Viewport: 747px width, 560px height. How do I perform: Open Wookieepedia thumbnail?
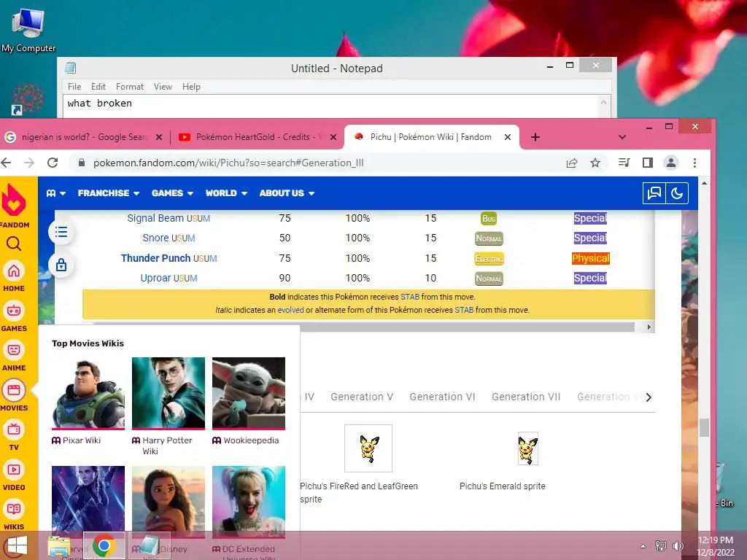249,393
